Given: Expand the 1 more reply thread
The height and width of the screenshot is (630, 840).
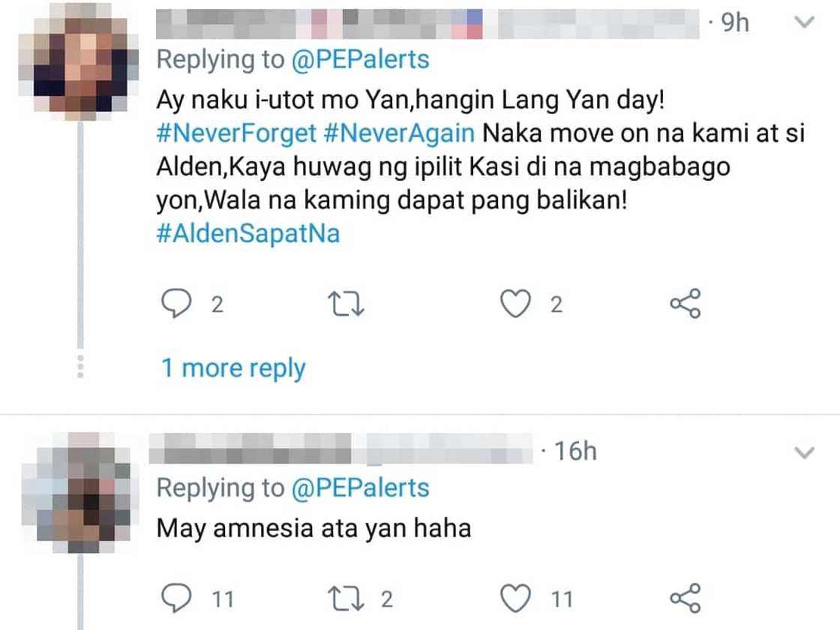Looking at the screenshot, I should point(233,368).
